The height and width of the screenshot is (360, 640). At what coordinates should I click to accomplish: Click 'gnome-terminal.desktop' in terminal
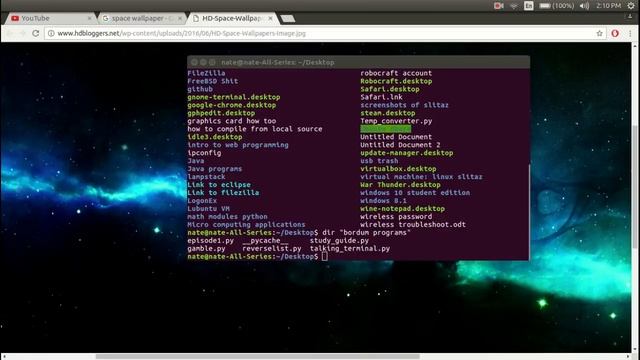(234, 97)
